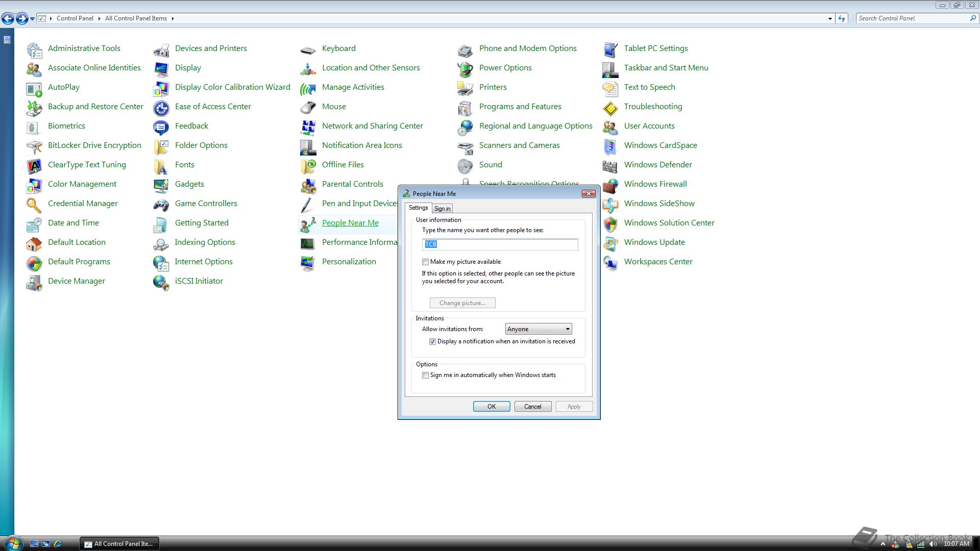Open the Regional and Language Options link

(535, 126)
